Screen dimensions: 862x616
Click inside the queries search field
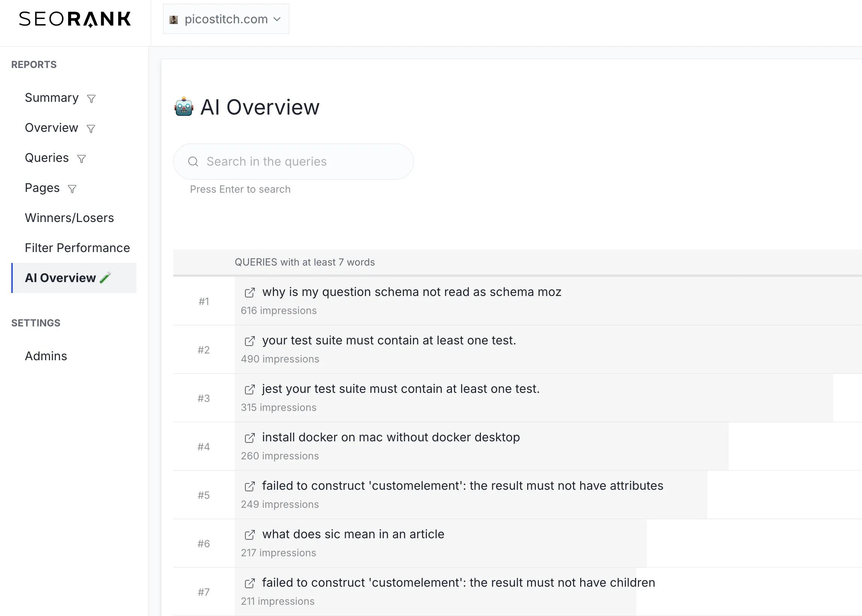[x=293, y=162]
